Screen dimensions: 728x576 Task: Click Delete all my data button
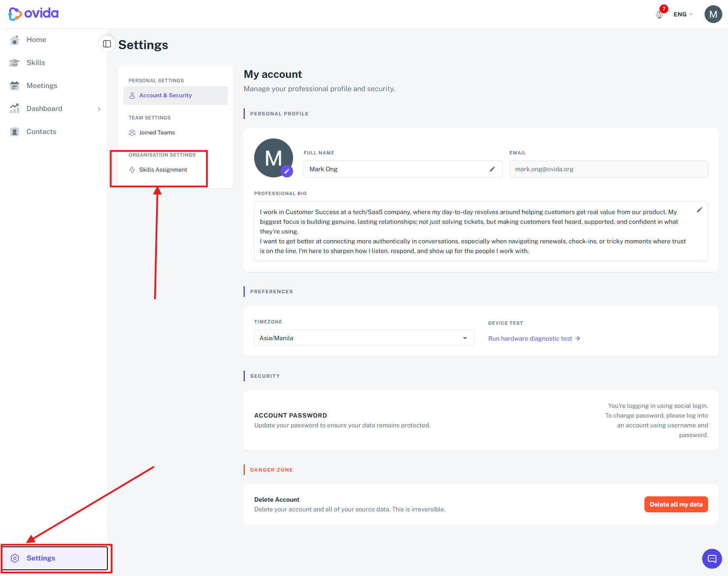676,504
